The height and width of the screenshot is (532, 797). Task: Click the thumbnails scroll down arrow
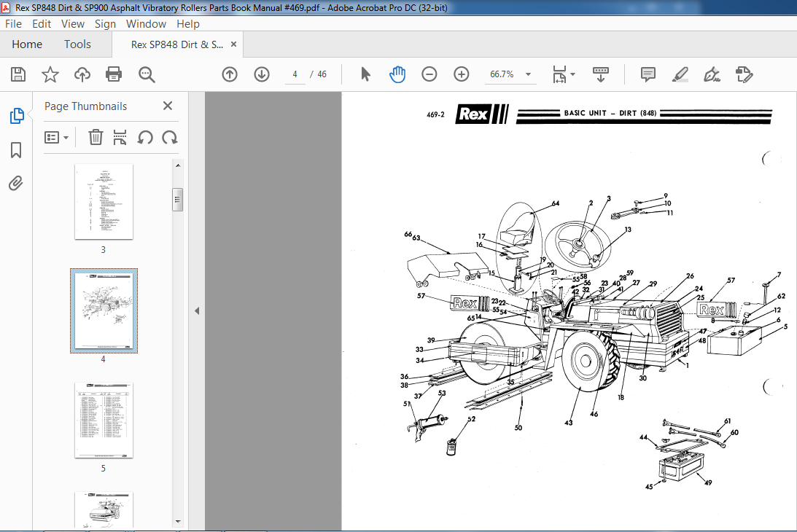click(178, 521)
